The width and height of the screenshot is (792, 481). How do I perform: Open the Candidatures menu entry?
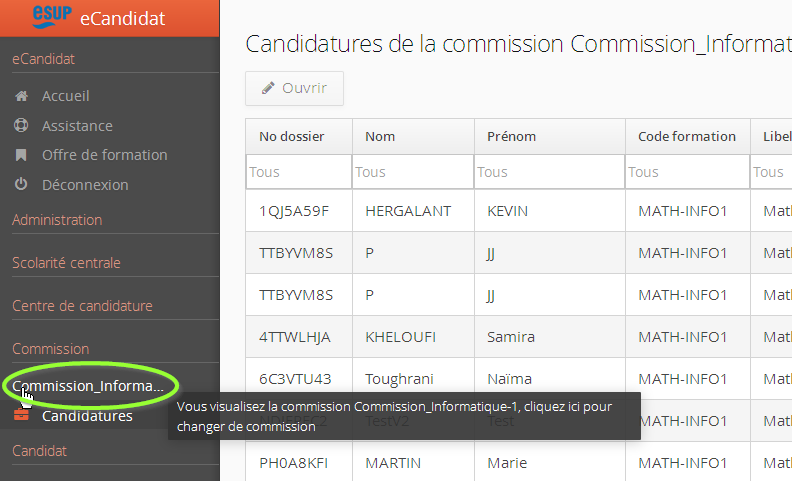pos(87,416)
